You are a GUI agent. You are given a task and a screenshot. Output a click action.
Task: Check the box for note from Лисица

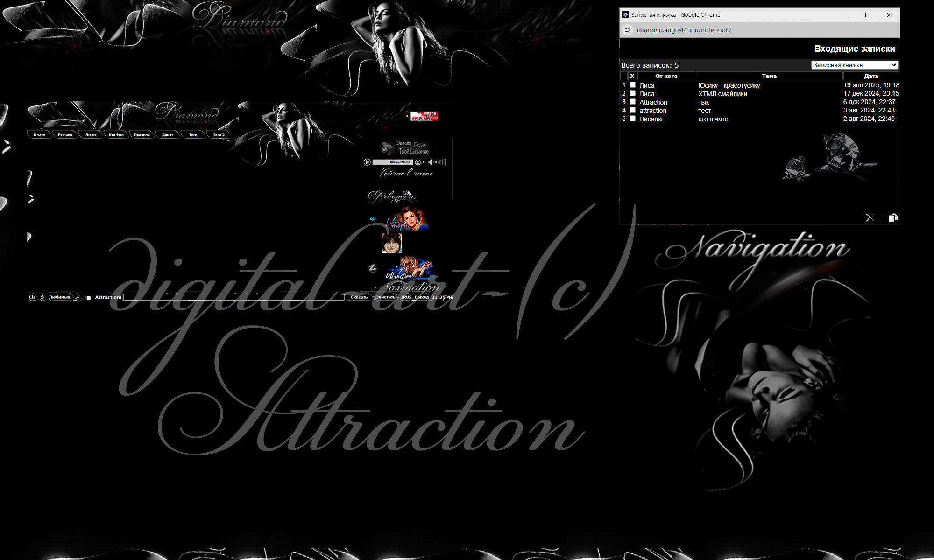tap(632, 119)
